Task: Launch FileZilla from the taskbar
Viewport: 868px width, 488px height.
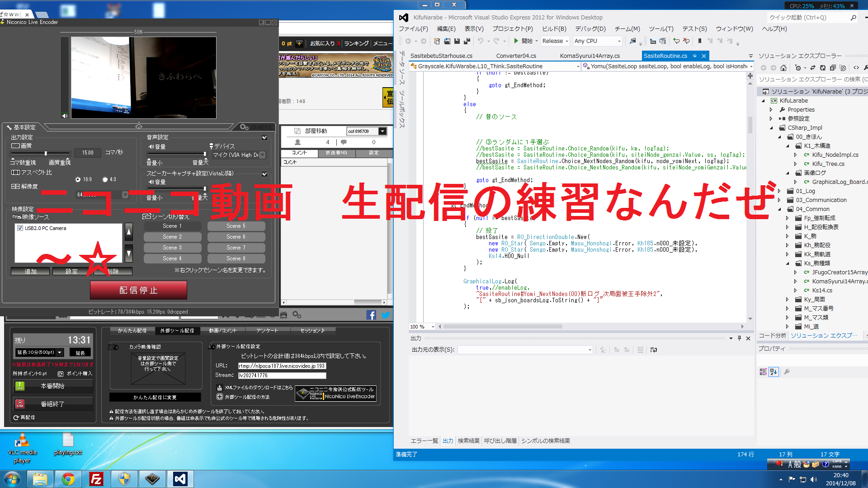Action: click(x=96, y=479)
